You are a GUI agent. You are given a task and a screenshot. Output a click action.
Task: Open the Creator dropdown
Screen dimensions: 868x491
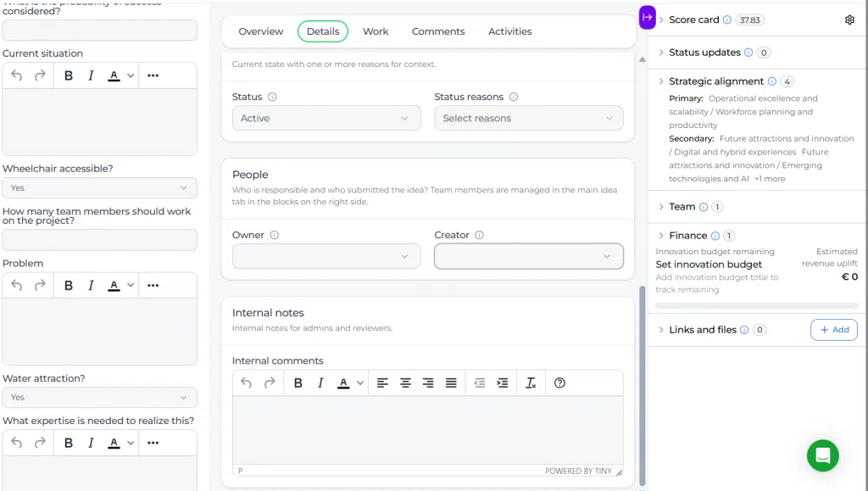(529, 256)
